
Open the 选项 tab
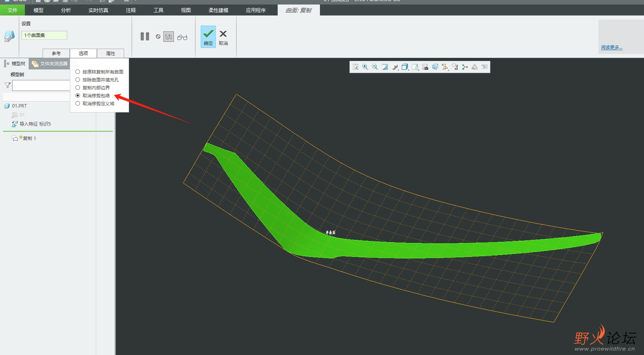[83, 53]
